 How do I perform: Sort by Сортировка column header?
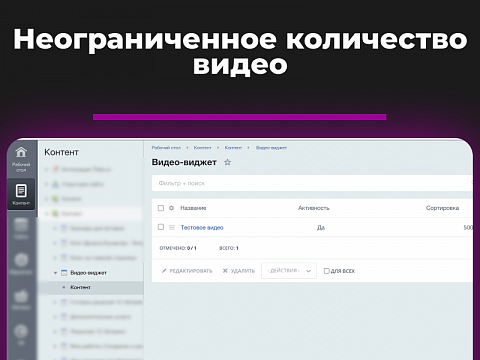(442, 208)
